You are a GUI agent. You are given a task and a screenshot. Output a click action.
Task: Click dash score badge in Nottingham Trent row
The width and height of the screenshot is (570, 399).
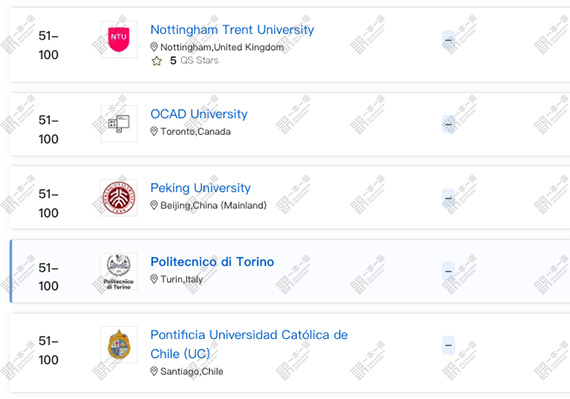coord(449,40)
